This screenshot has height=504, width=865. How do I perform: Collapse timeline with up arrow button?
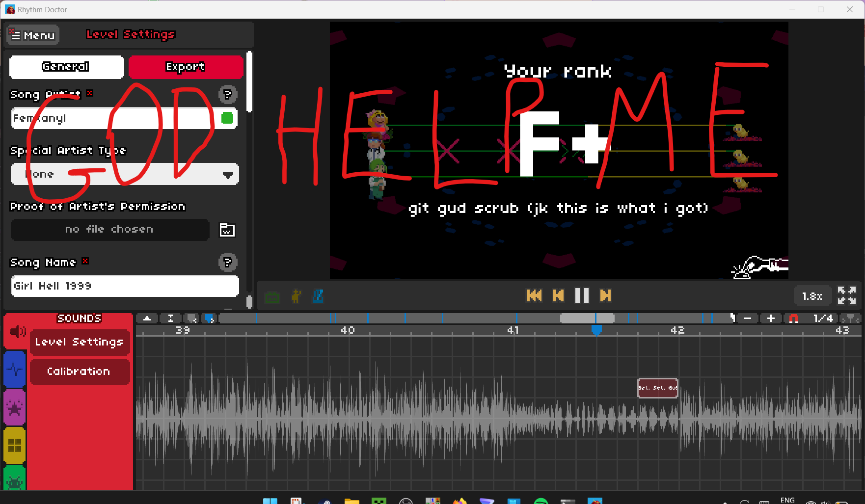point(147,318)
